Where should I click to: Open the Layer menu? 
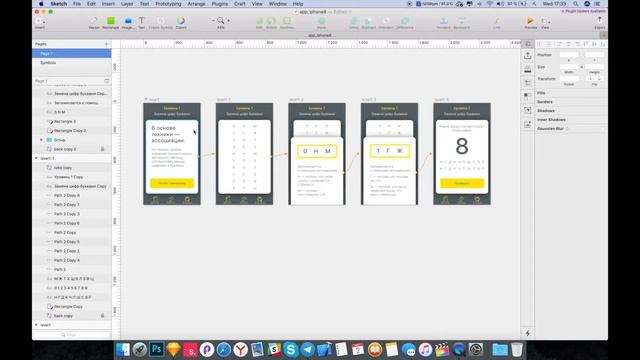point(127,4)
